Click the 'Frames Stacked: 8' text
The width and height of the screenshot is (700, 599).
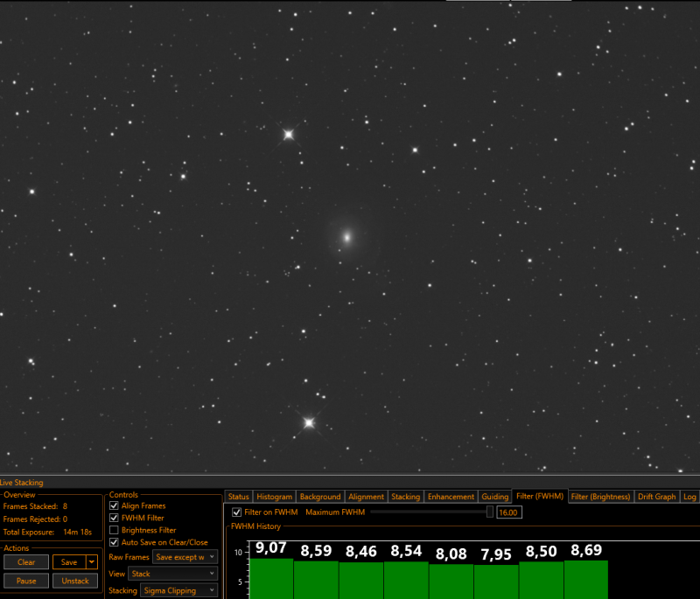[x=35, y=506]
